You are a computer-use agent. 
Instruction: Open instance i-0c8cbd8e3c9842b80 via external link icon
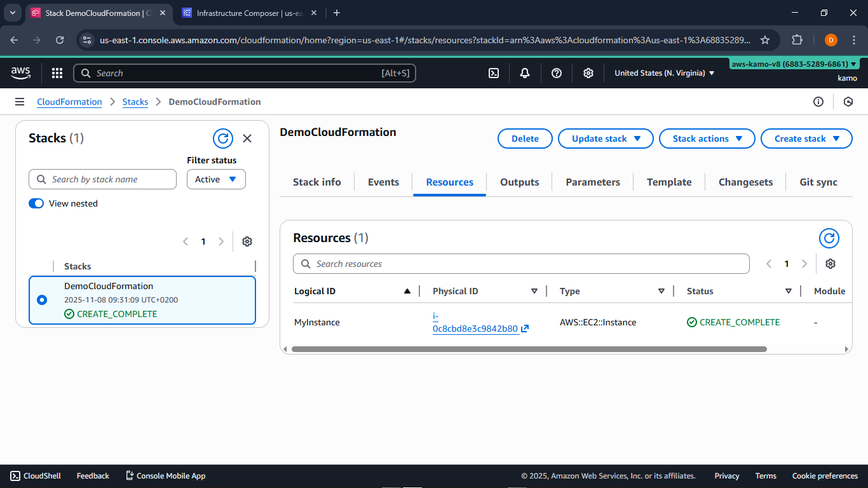tap(524, 329)
